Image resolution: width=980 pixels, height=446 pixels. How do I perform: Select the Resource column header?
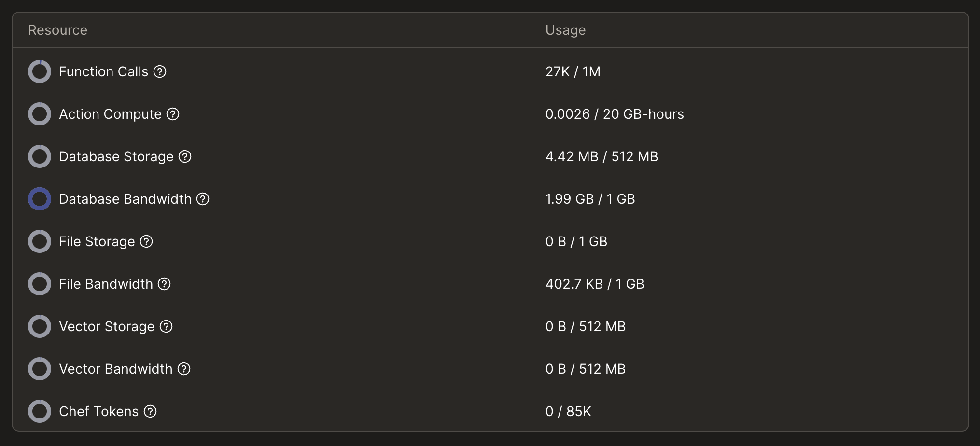click(58, 30)
